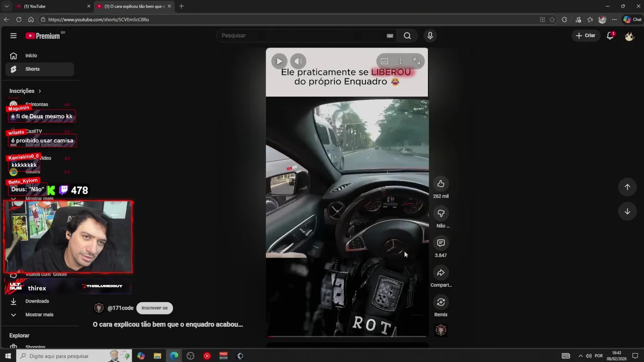Open notifications bell

[610, 36]
